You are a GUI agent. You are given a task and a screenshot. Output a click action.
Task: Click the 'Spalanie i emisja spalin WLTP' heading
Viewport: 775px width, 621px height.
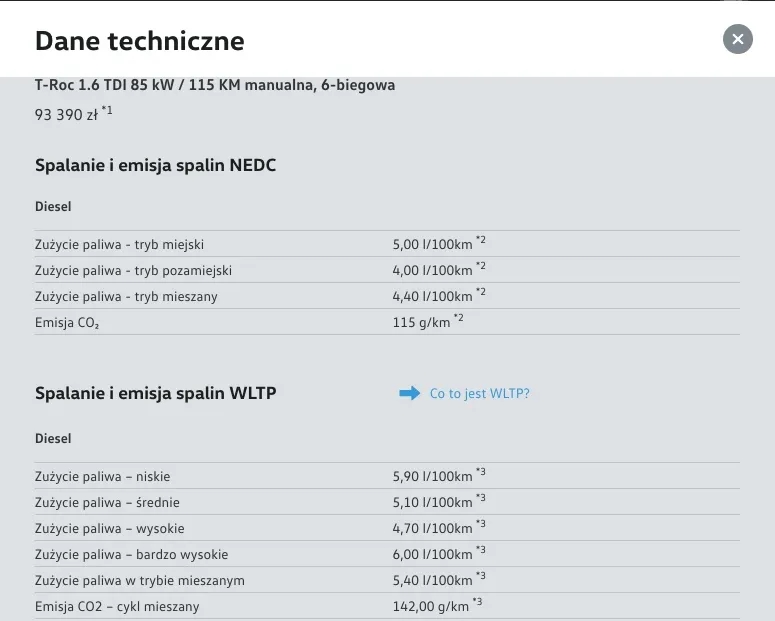tap(155, 393)
